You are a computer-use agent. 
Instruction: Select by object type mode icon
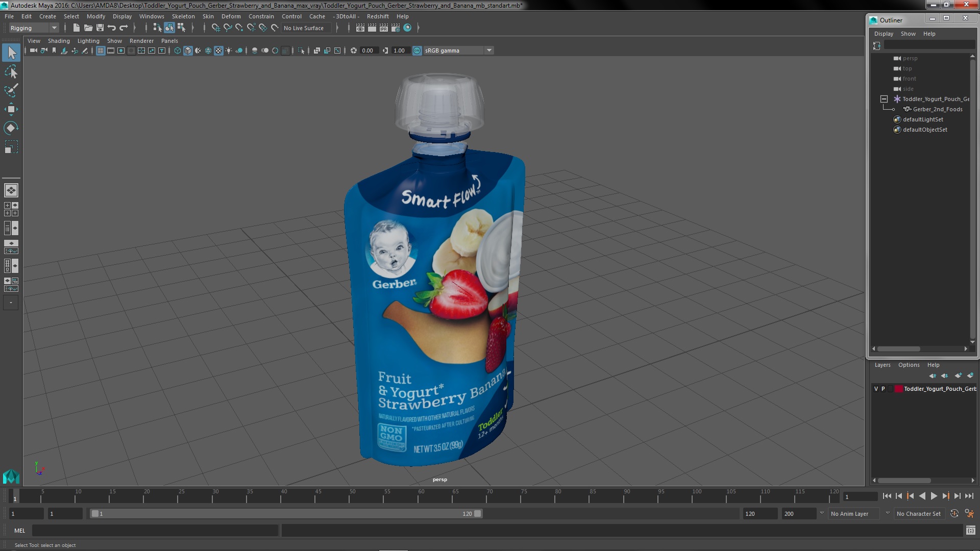click(169, 28)
